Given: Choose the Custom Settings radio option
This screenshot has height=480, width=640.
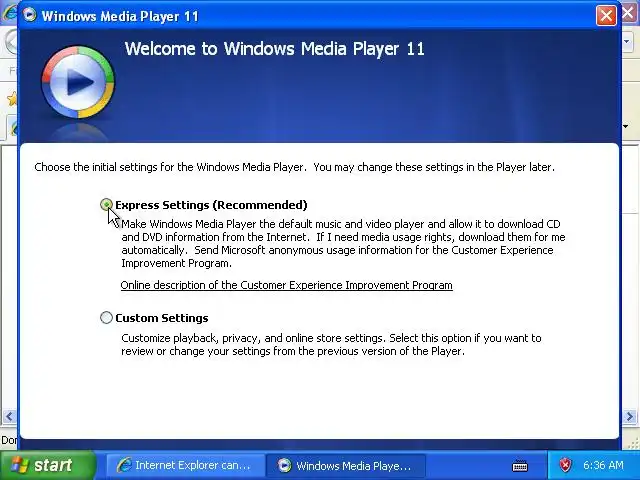Looking at the screenshot, I should click(106, 318).
